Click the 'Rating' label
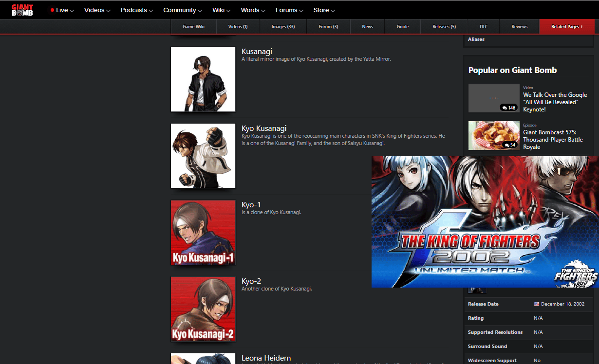Screen dimensions: 599x364 pyautogui.click(x=476, y=318)
